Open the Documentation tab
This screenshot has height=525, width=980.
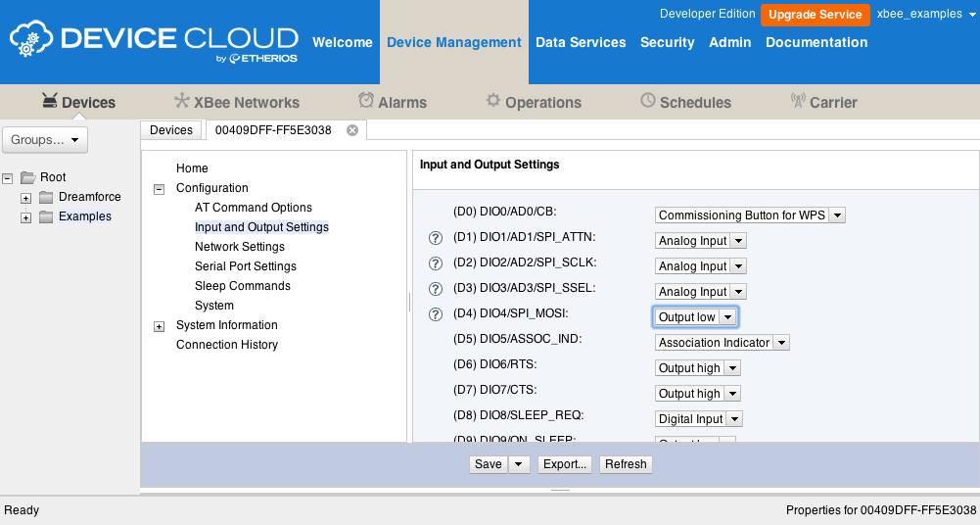coord(817,42)
